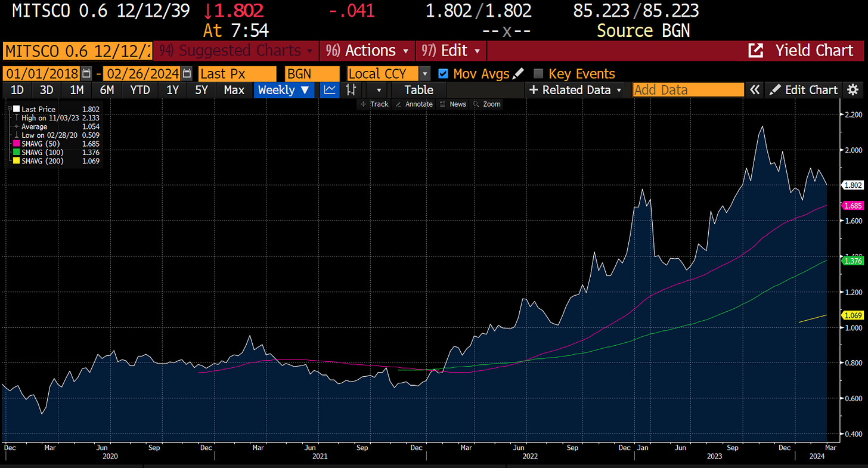Viewport: 868px width, 468px height.
Task: Expand the Local CCY currency dropdown
Action: click(424, 73)
